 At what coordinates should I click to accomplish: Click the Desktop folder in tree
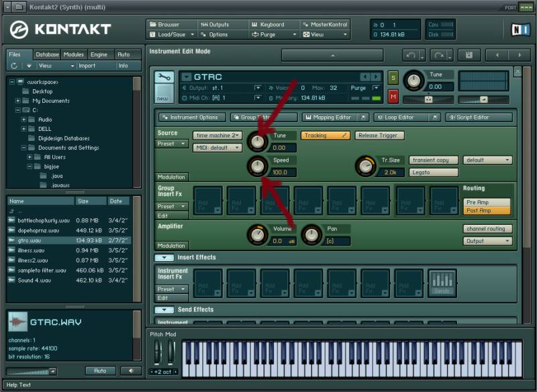42,91
